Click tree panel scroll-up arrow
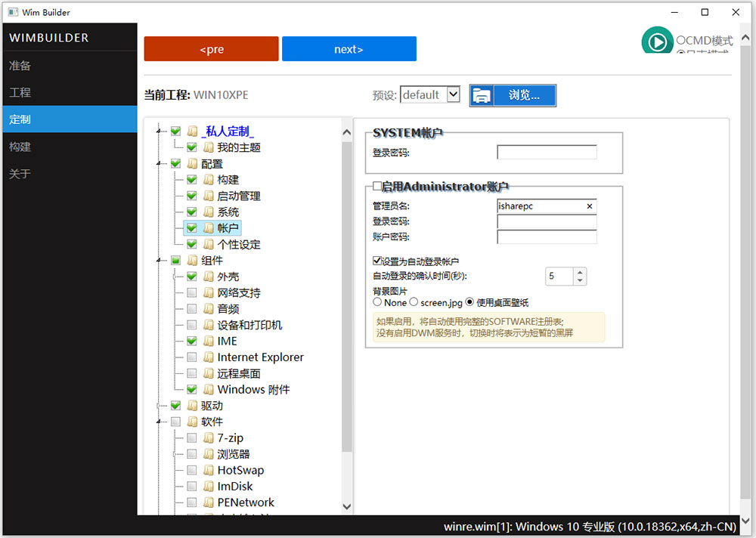 pyautogui.click(x=347, y=132)
